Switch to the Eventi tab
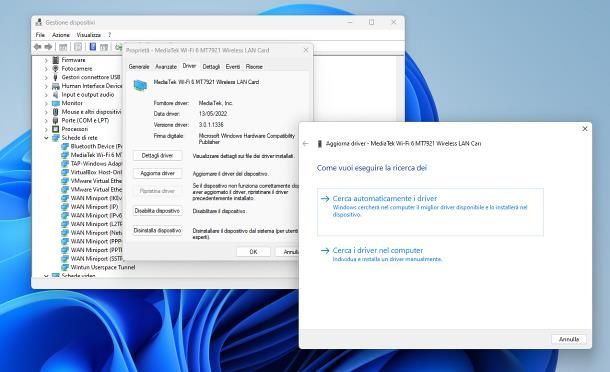Image resolution: width=610 pixels, height=372 pixels. coord(233,67)
